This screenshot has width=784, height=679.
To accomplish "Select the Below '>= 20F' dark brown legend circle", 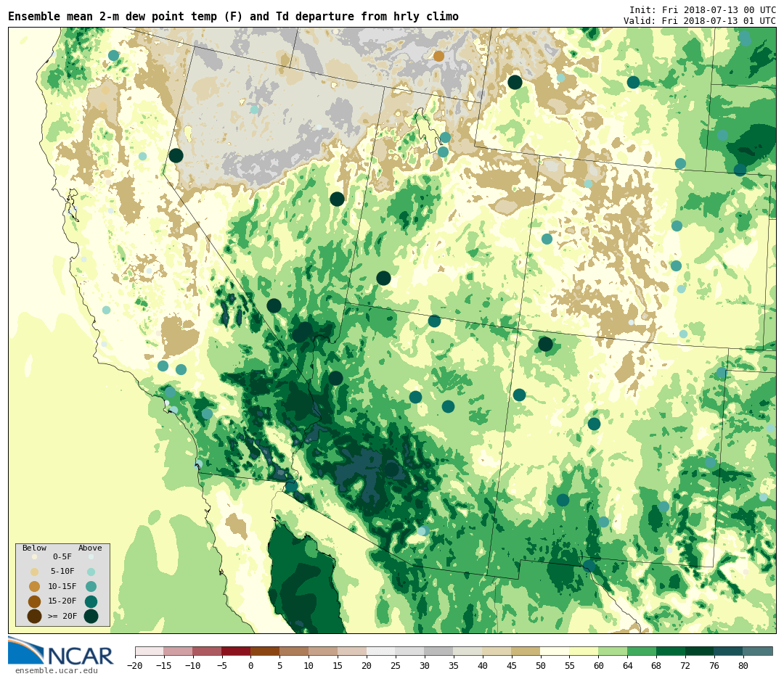I will tap(34, 616).
